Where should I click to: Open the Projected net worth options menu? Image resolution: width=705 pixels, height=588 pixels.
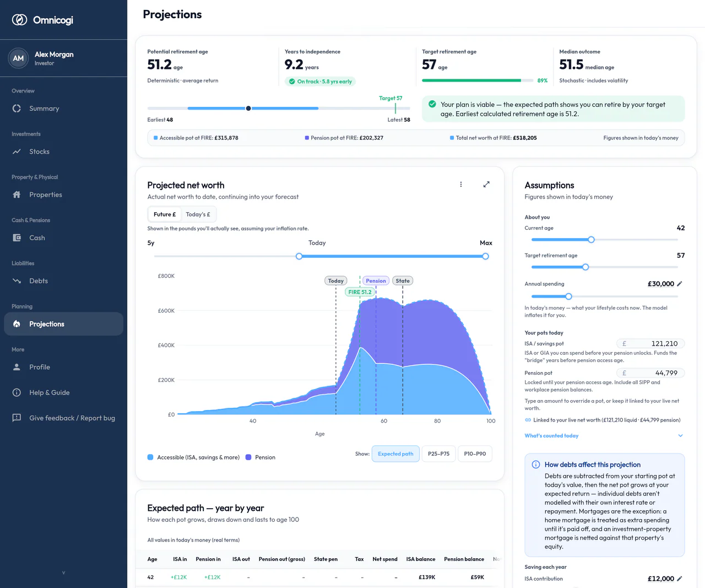tap(461, 185)
